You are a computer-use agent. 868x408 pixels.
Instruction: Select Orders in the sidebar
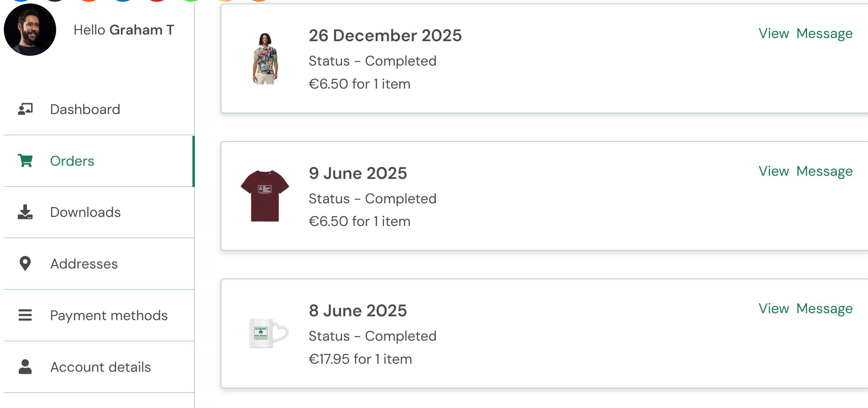72,161
